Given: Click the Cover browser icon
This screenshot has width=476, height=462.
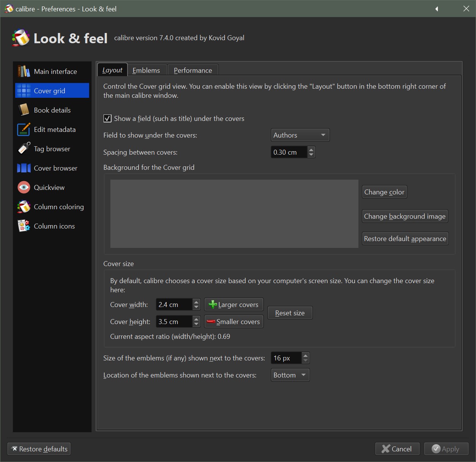Looking at the screenshot, I should click(24, 168).
